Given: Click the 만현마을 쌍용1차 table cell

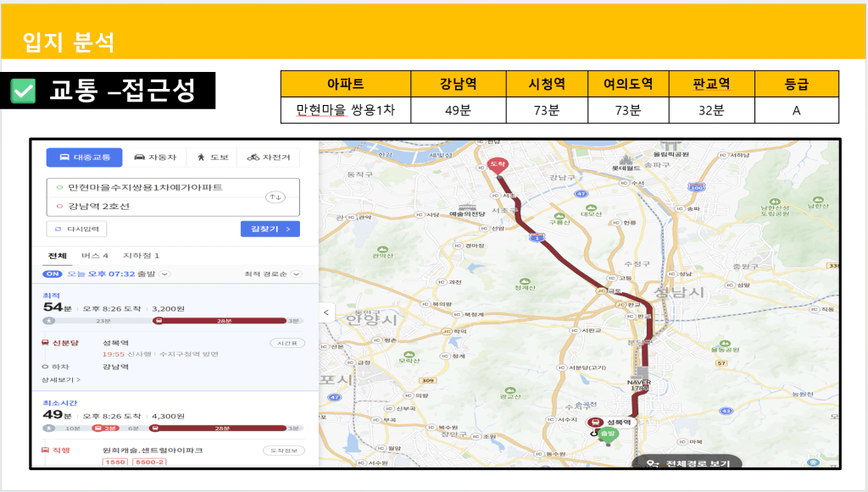Looking at the screenshot, I should [x=346, y=110].
